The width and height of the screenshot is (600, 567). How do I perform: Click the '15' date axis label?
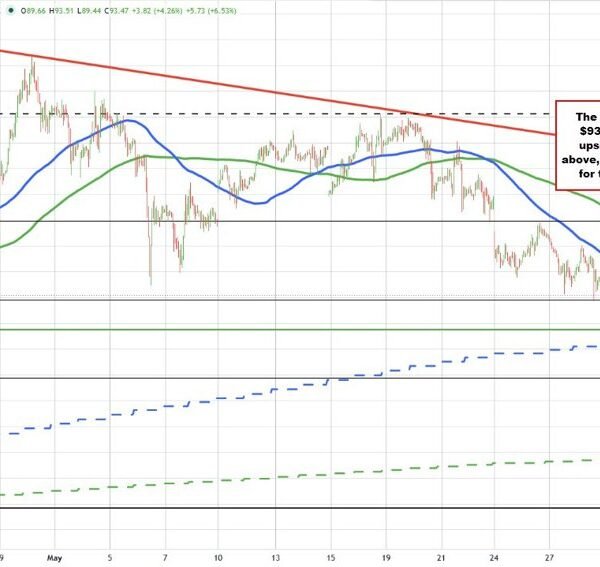tap(331, 558)
